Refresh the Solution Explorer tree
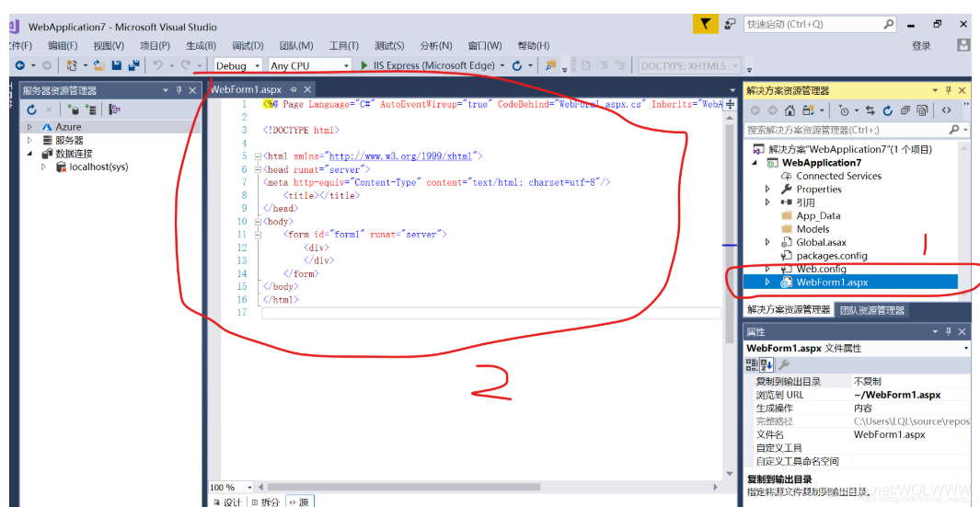 (887, 110)
